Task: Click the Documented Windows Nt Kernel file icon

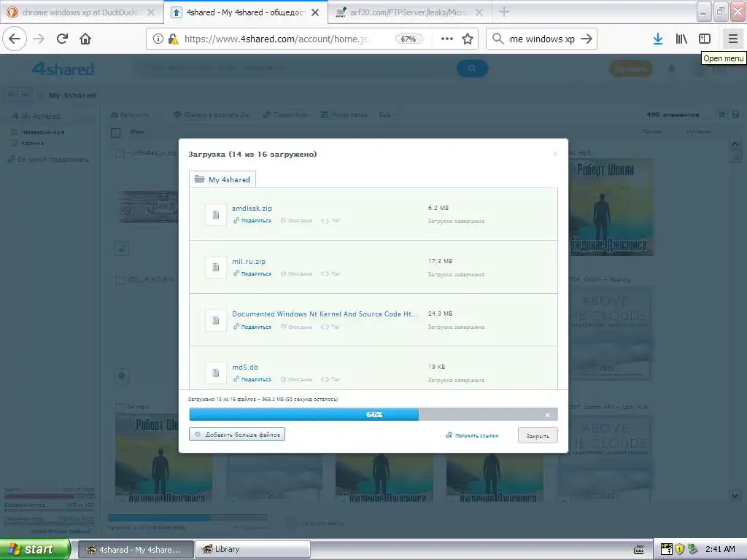Action: pos(216,320)
